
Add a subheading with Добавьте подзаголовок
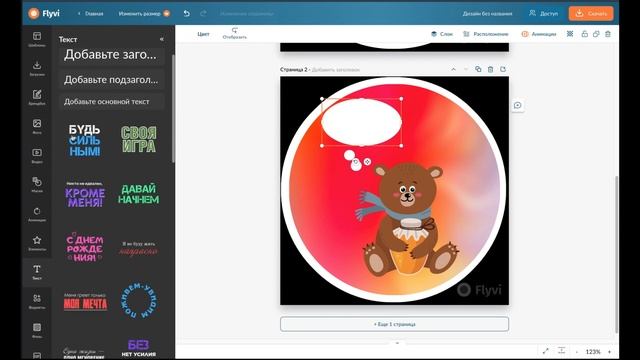pyautogui.click(x=111, y=80)
